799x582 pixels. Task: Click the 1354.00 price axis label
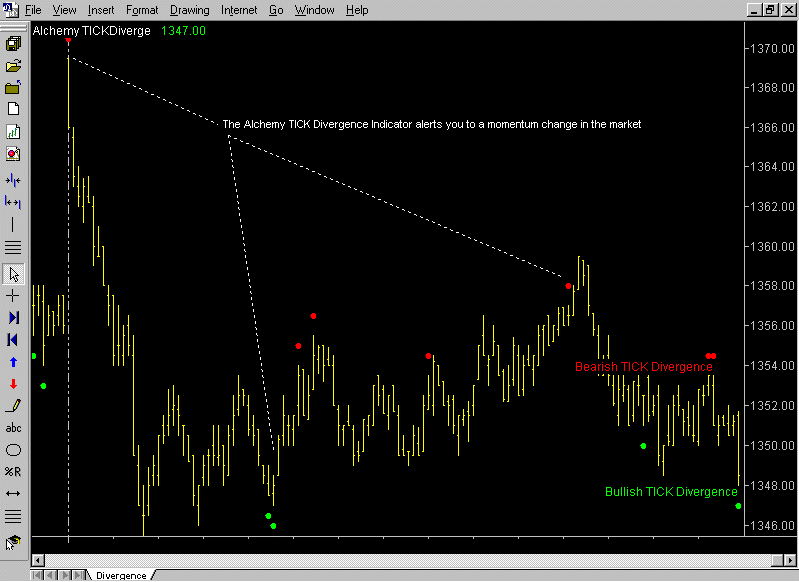tap(773, 365)
